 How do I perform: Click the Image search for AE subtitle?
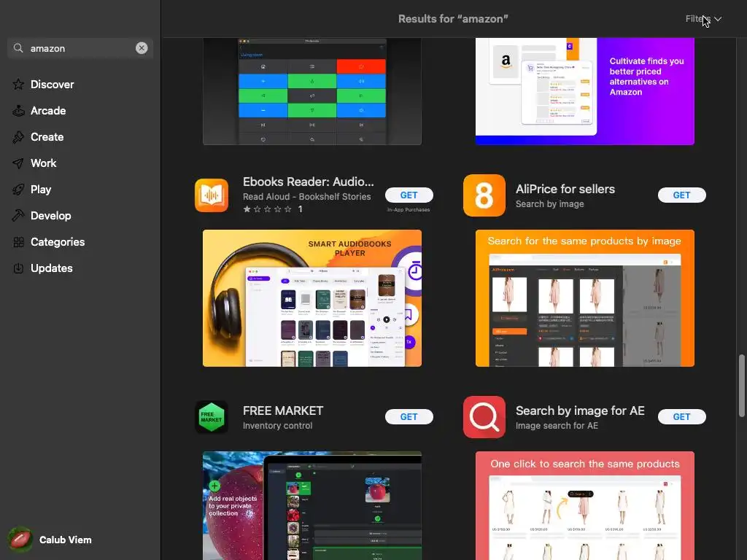557,426
